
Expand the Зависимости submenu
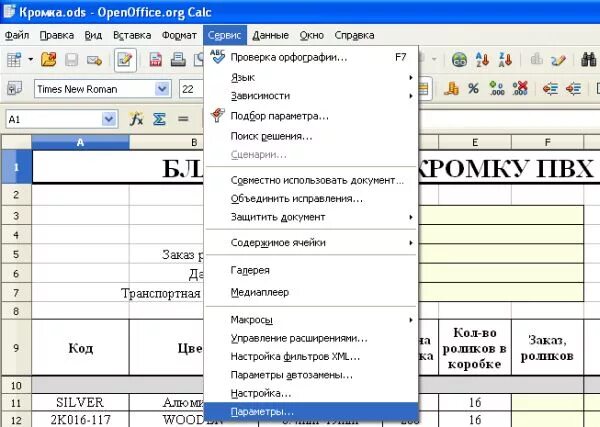[x=311, y=96]
